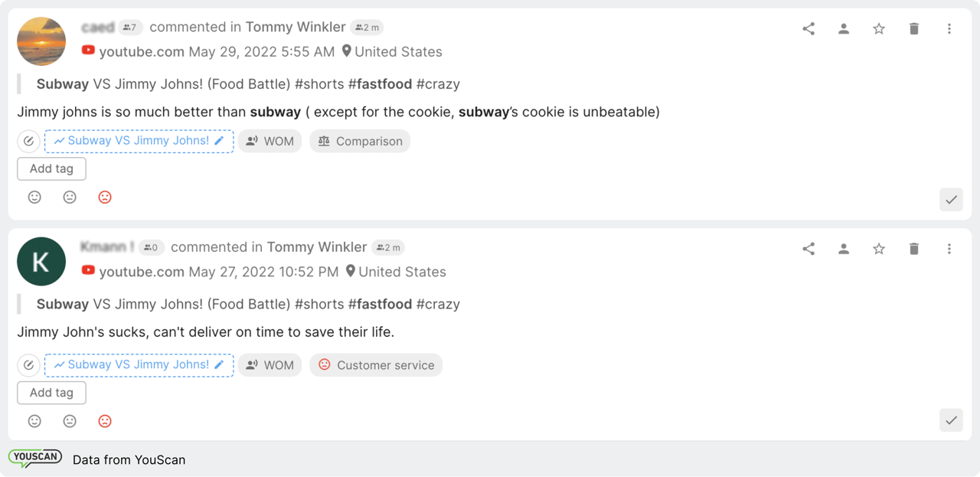Open author profile on Kmann comment
Image resolution: width=980 pixels, height=477 pixels.
844,249
